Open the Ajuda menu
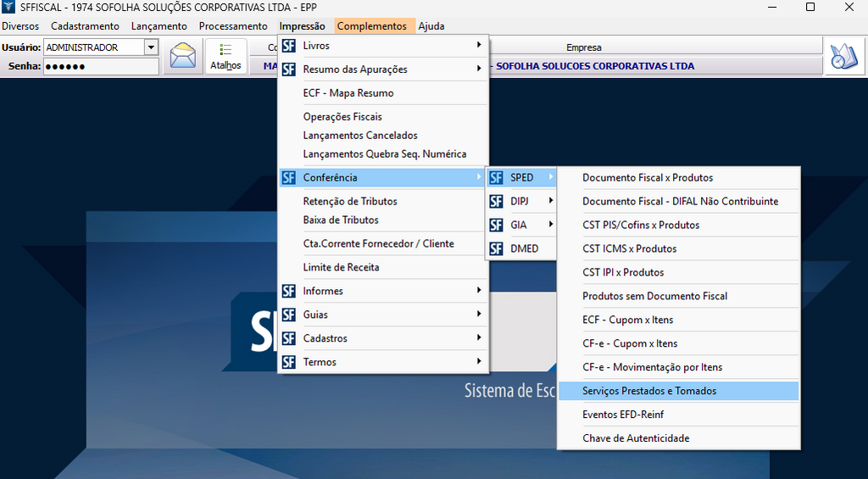 (x=431, y=26)
